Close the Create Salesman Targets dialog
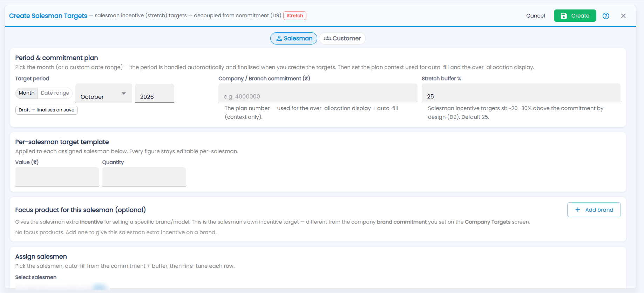The height and width of the screenshot is (293, 644). click(623, 16)
